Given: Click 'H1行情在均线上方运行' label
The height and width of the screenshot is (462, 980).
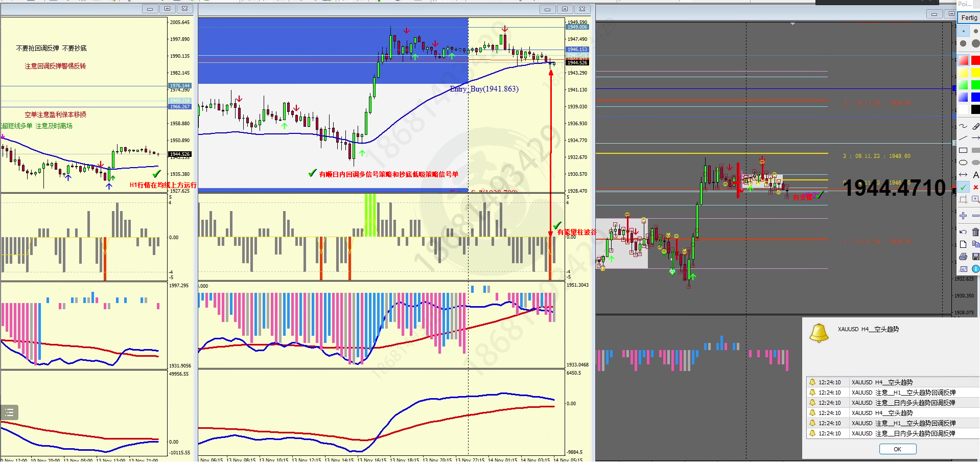Looking at the screenshot, I should (x=163, y=185).
